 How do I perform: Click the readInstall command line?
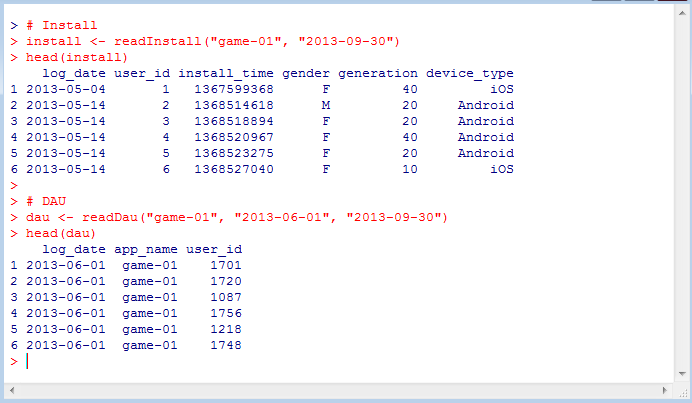(213, 41)
